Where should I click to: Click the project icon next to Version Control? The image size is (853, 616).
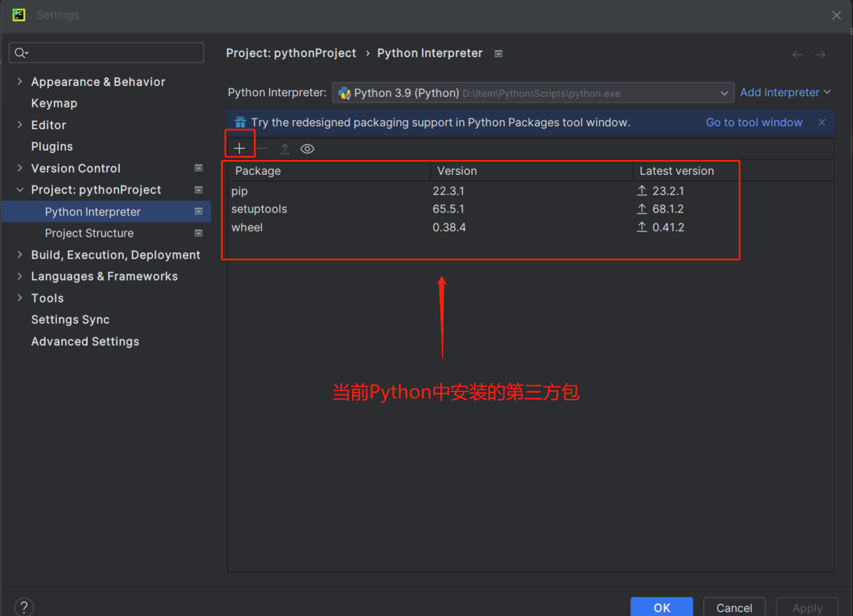point(199,168)
